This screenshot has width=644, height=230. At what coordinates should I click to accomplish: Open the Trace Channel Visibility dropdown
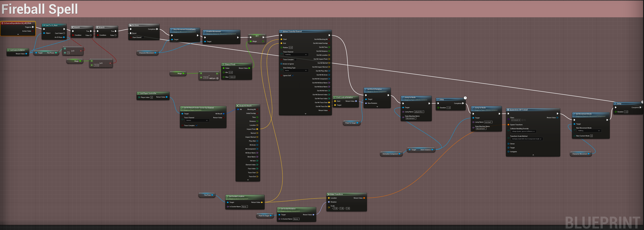click(x=296, y=54)
